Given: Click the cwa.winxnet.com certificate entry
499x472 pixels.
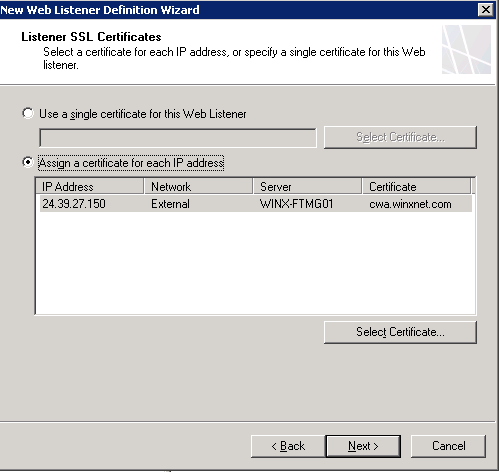Looking at the screenshot, I should coord(410,204).
